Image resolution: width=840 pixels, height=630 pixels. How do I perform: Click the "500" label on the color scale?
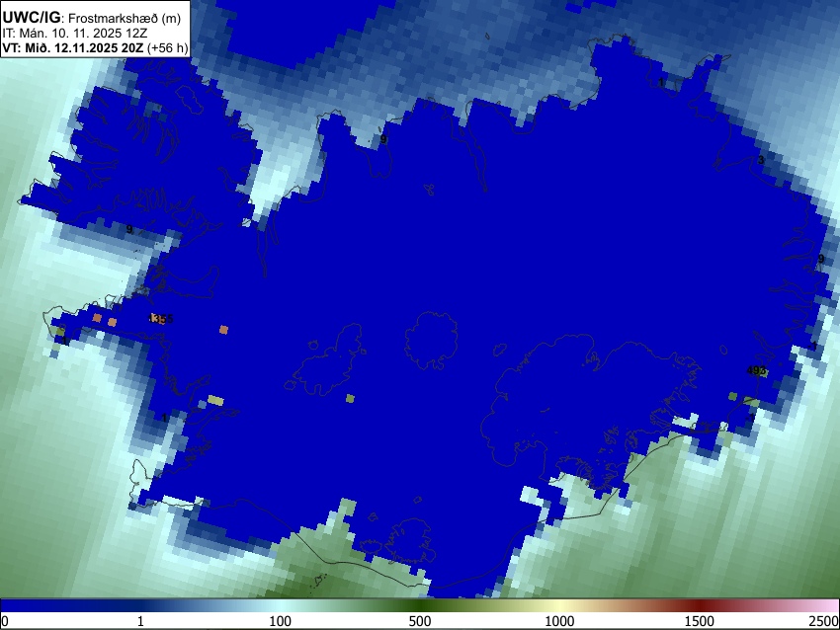pos(420,621)
